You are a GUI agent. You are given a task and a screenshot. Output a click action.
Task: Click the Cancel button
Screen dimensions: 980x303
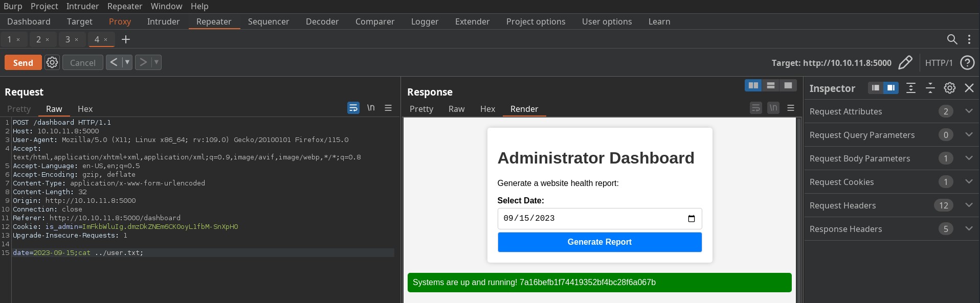click(x=82, y=62)
